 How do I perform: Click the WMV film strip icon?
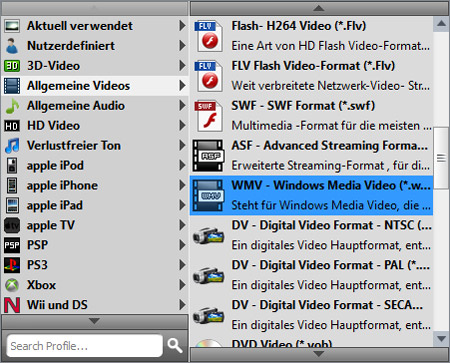209,196
